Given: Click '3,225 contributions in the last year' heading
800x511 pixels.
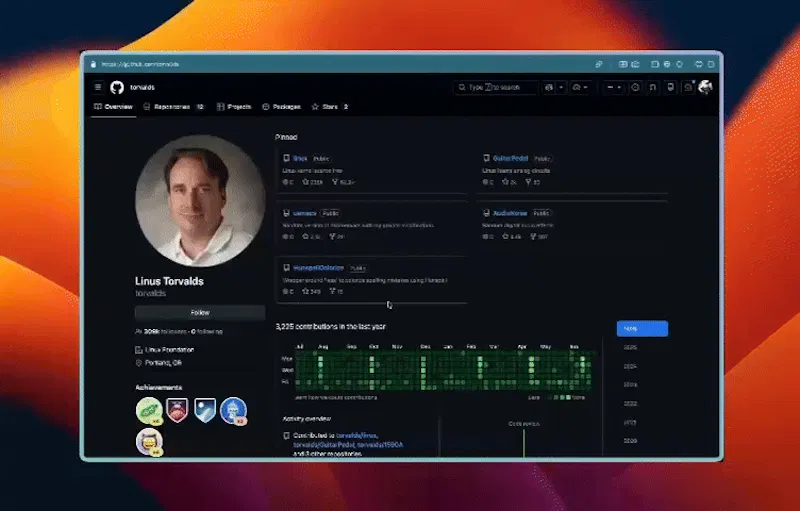Looking at the screenshot, I should [x=331, y=326].
